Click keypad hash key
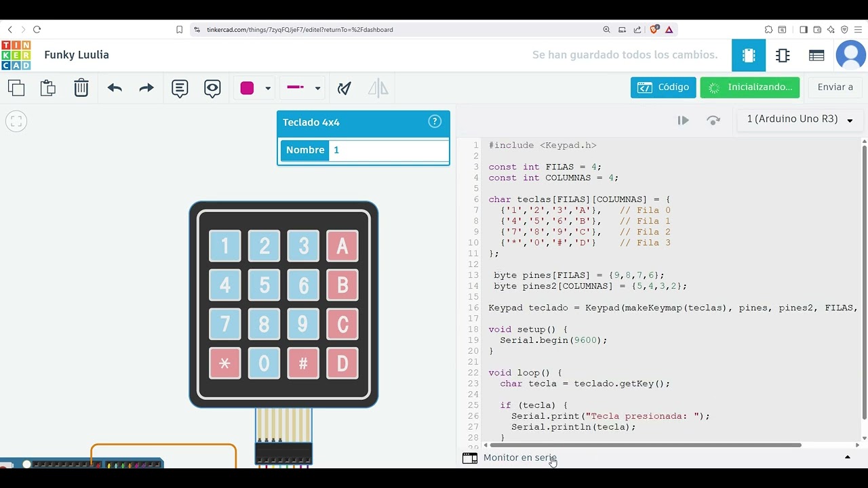The width and height of the screenshot is (868, 488). (x=303, y=364)
